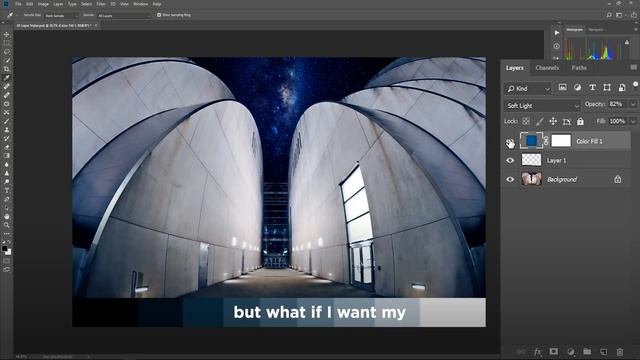
Task: Filter layers by shape layers
Action: [607, 87]
